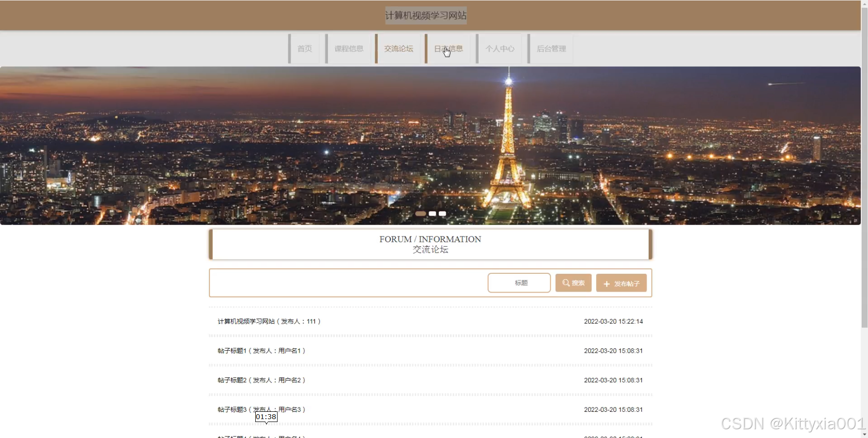The image size is (868, 438).
Task: Click the plus icon on 发布帖子
Action: (x=606, y=284)
